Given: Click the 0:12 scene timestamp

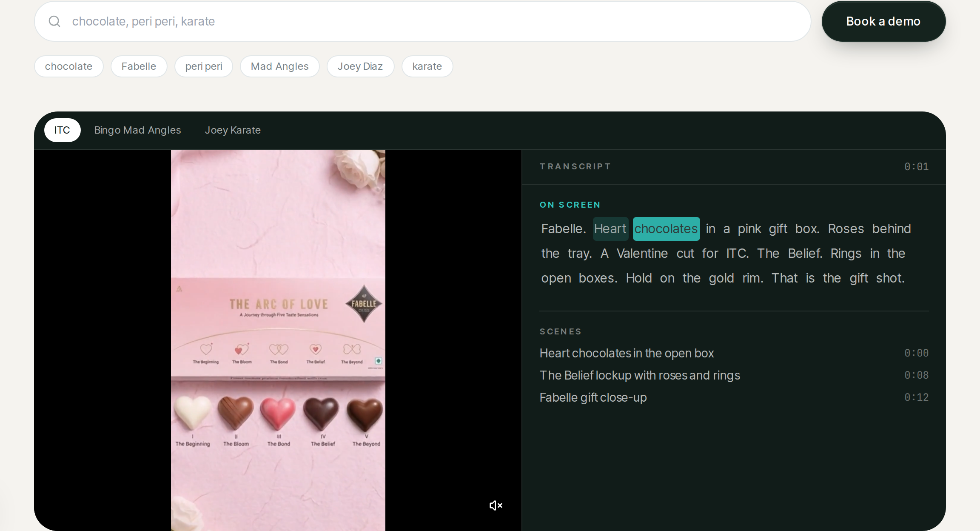Looking at the screenshot, I should [916, 397].
